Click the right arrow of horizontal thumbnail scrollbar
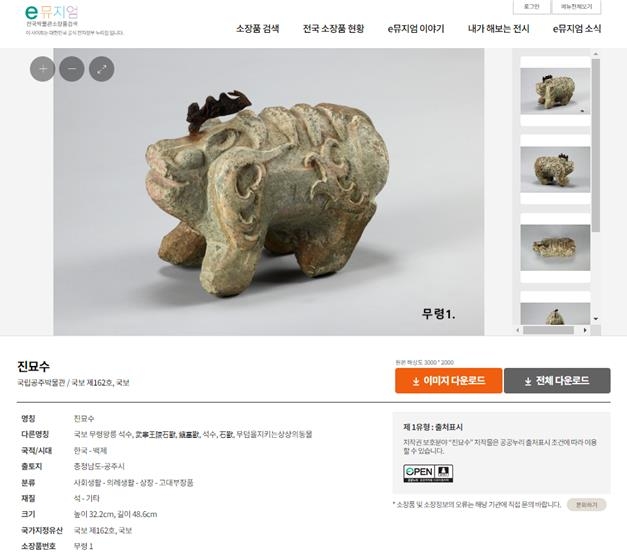This screenshot has width=627, height=557. [585, 330]
